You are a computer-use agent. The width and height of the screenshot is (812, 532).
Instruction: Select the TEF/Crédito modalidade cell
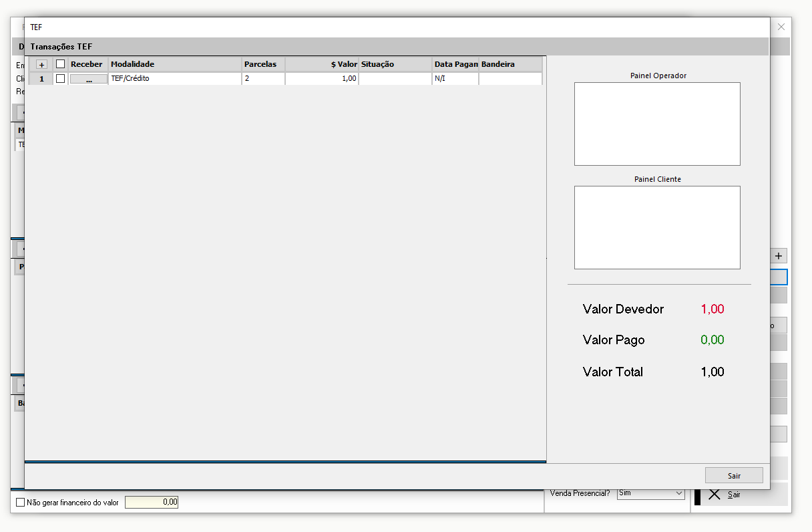(175, 79)
